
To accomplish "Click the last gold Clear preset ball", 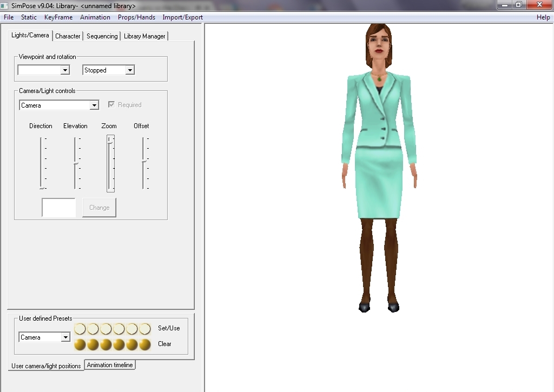I will [x=144, y=344].
